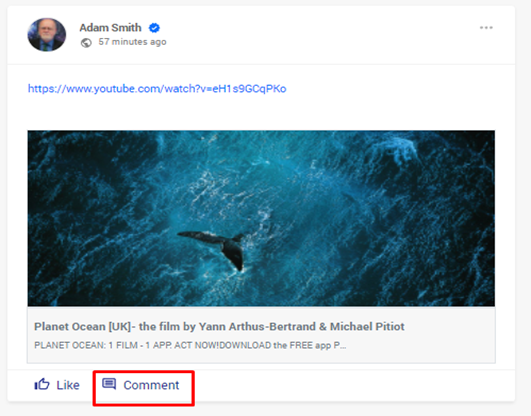Click the Comment button label

point(151,385)
